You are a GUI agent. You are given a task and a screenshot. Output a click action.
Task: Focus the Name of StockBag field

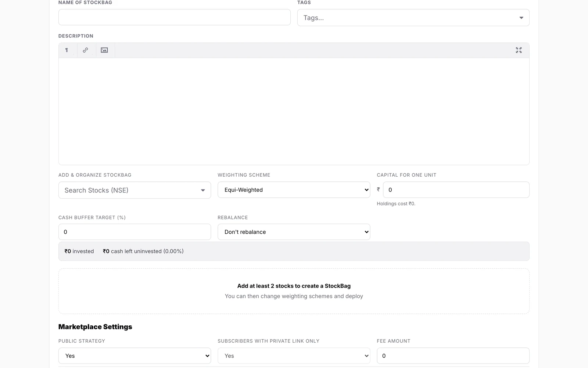point(174,17)
